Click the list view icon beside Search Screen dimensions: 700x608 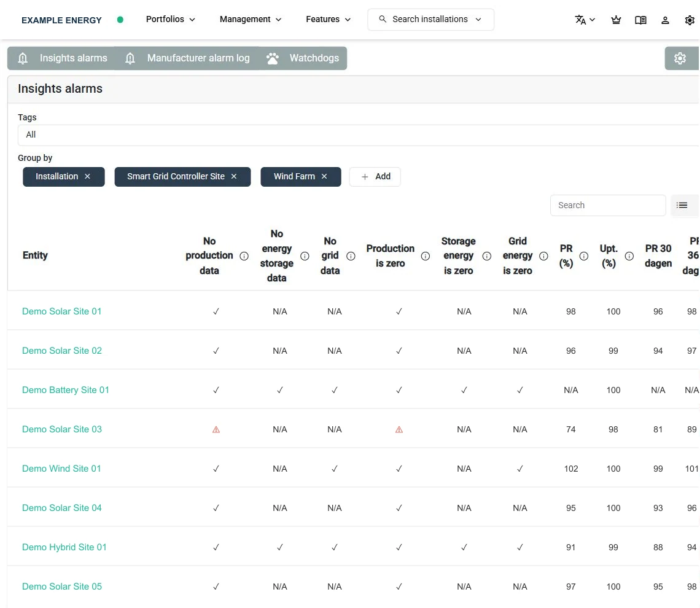point(682,205)
